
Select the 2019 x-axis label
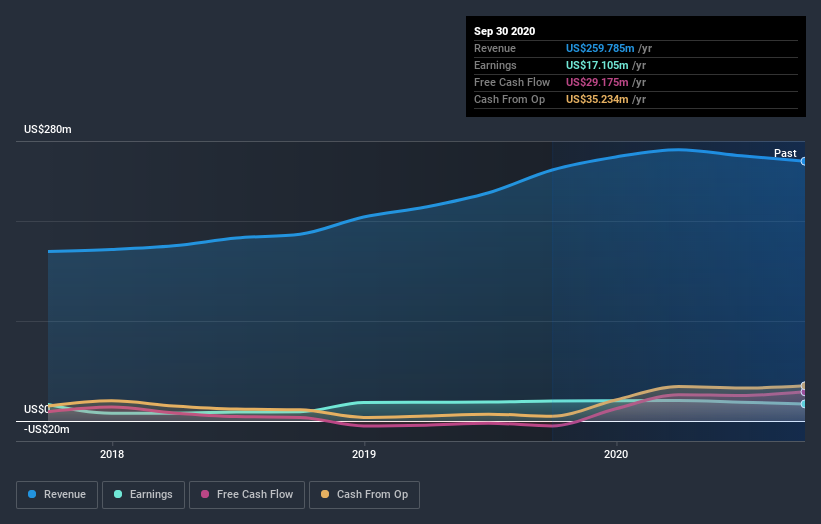[364, 454]
